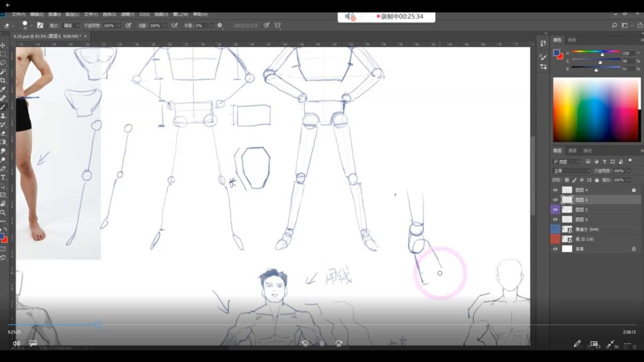The width and height of the screenshot is (644, 362).
Task: Toggle visibility of 背景 layer
Action: click(x=555, y=249)
